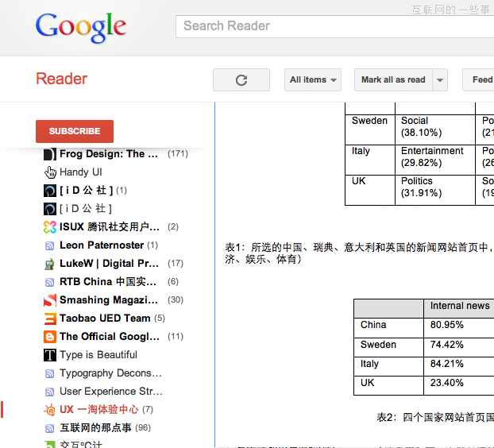The image size is (494, 448).
Task: Click the Politics (31.91%) cell
Action: [x=435, y=190]
